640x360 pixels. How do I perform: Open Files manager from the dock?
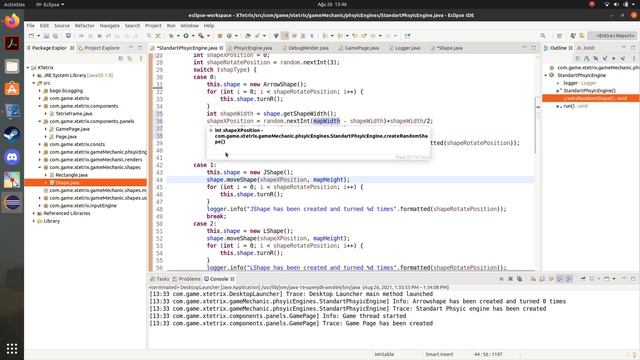(x=12, y=66)
